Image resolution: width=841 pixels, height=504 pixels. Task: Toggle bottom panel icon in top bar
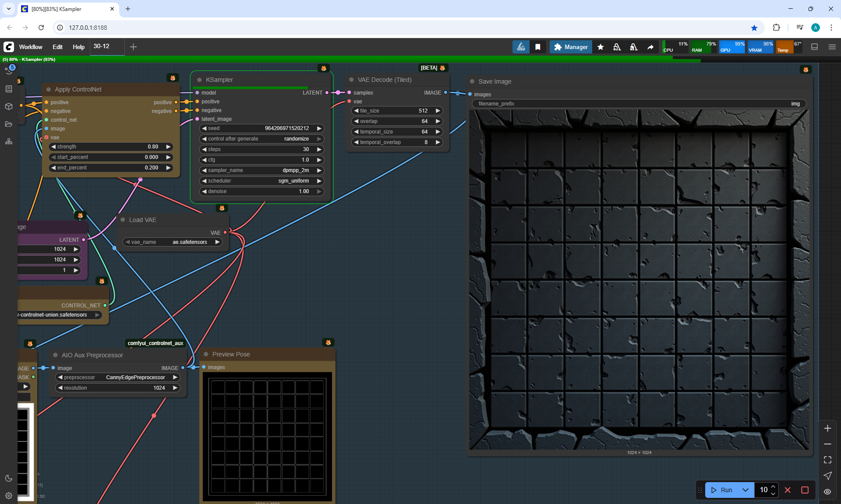pos(814,47)
